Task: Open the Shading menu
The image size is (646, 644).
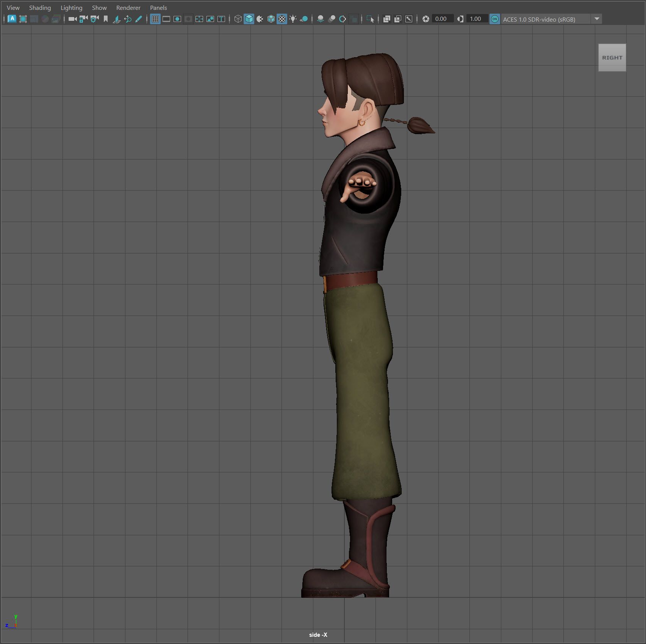Action: 40,8
